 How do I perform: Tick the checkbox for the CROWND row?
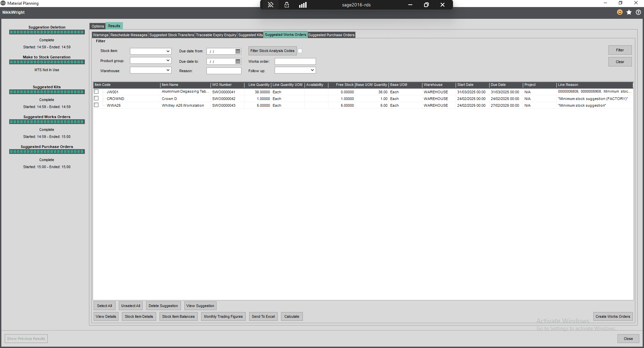[x=96, y=98]
